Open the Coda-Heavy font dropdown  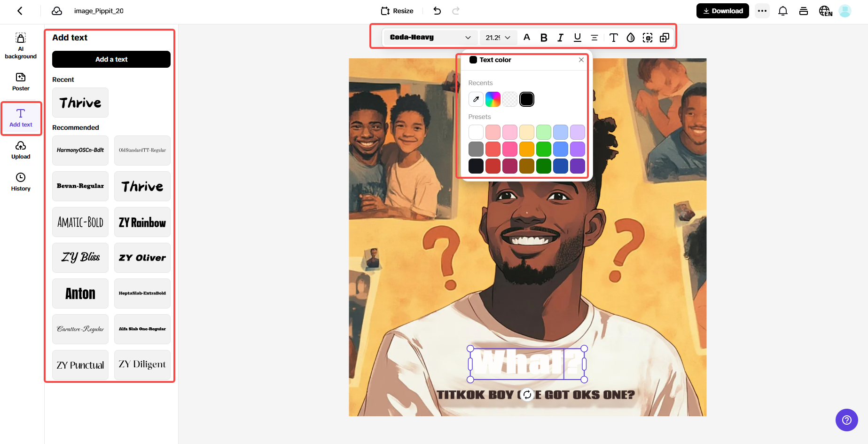tap(429, 37)
